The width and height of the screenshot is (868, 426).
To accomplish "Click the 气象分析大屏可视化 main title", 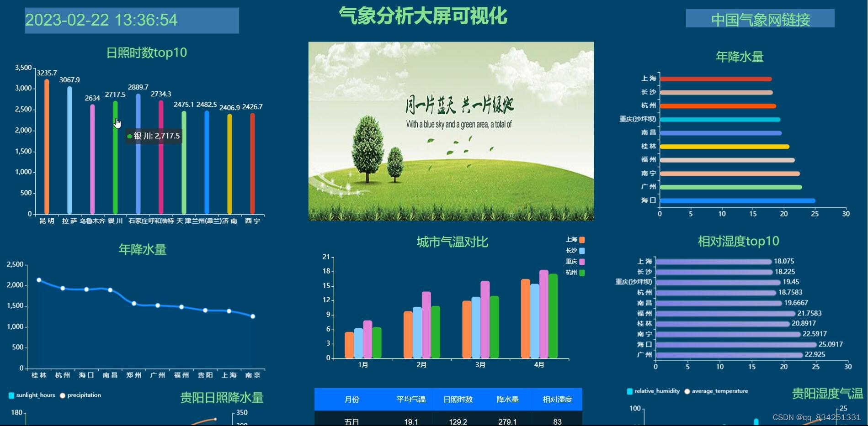I will click(x=423, y=16).
